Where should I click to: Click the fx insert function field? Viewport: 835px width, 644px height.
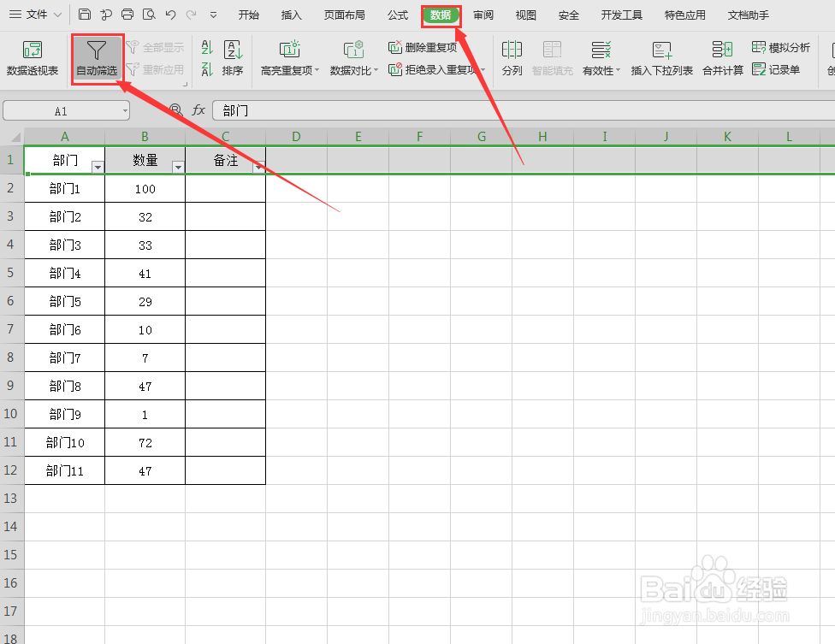pyautogui.click(x=199, y=110)
